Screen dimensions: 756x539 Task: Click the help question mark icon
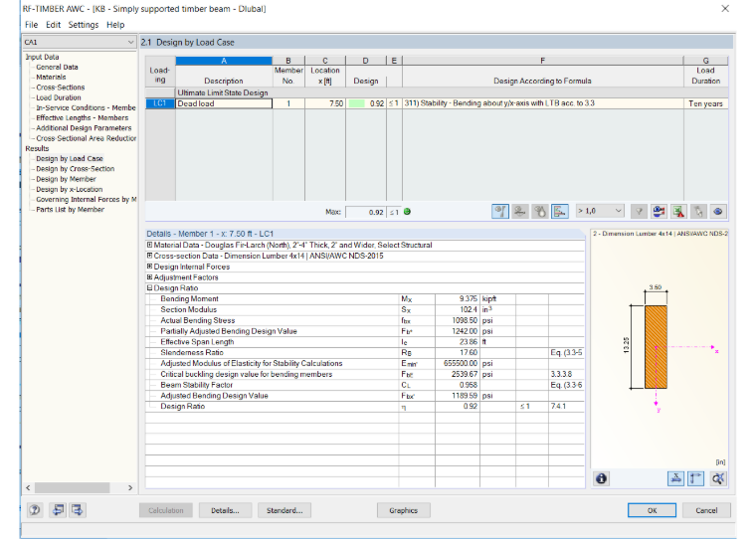pyautogui.click(x=35, y=510)
